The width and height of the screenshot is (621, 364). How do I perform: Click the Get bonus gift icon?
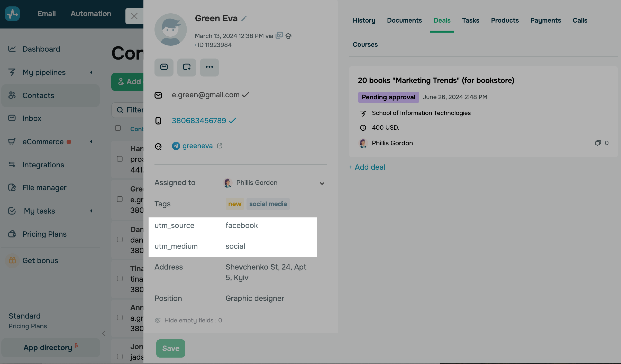pos(12,261)
